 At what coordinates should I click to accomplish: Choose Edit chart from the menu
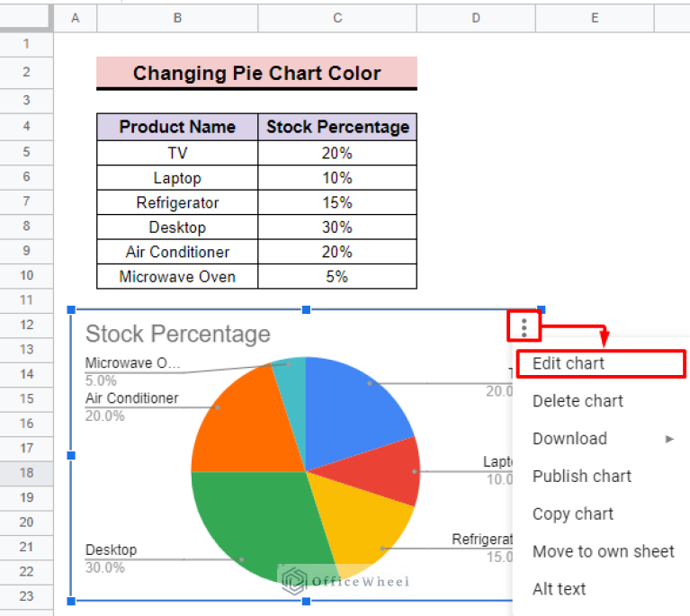601,363
